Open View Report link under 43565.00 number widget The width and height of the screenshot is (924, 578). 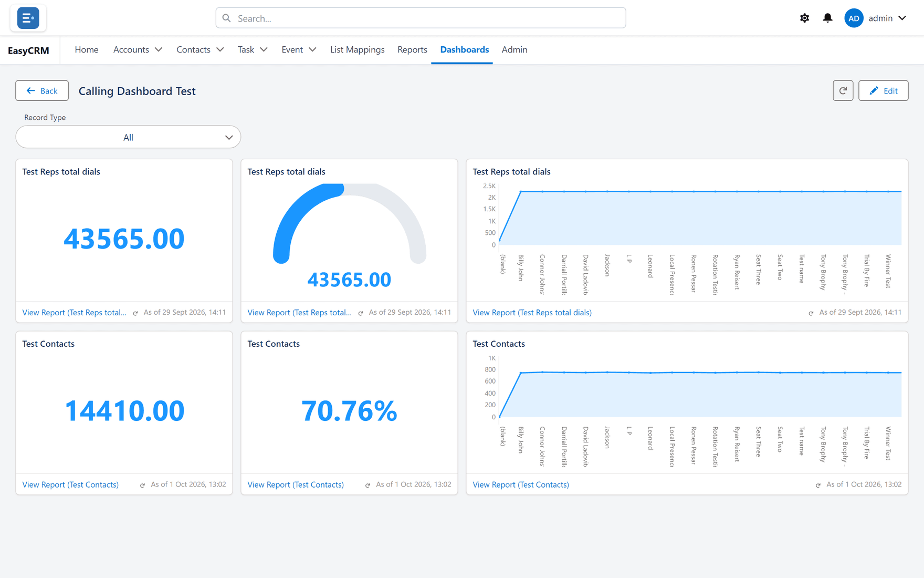74,312
